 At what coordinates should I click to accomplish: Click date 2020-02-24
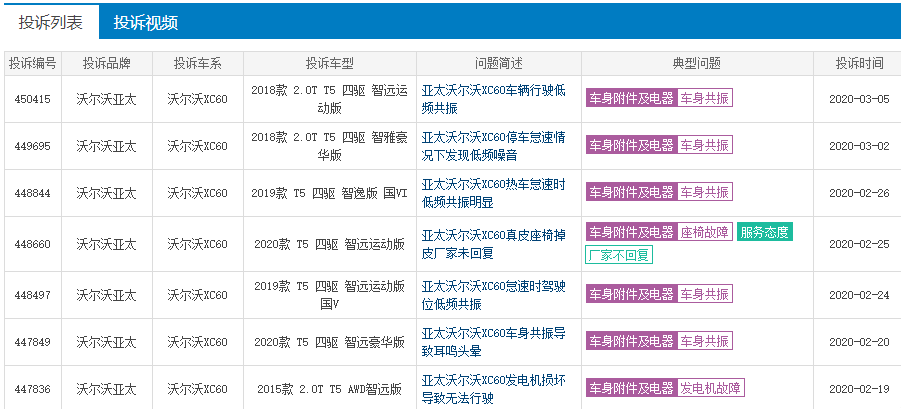[859, 295]
